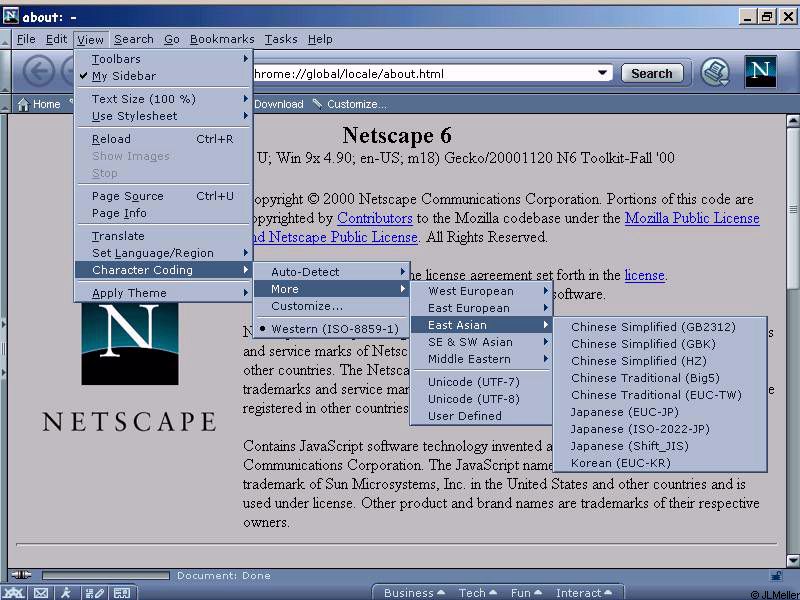
Task: Select Japanese (EUC-JP)
Action: click(x=660, y=412)
